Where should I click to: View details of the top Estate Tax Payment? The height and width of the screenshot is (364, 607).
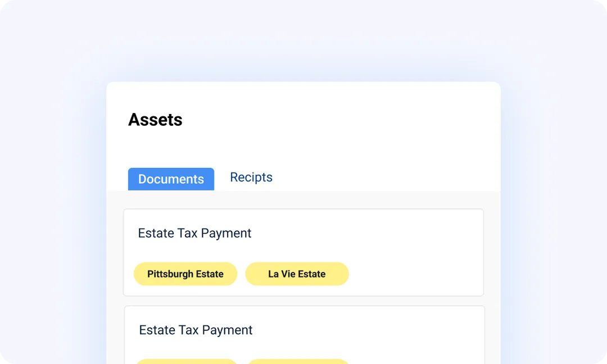tap(303, 252)
